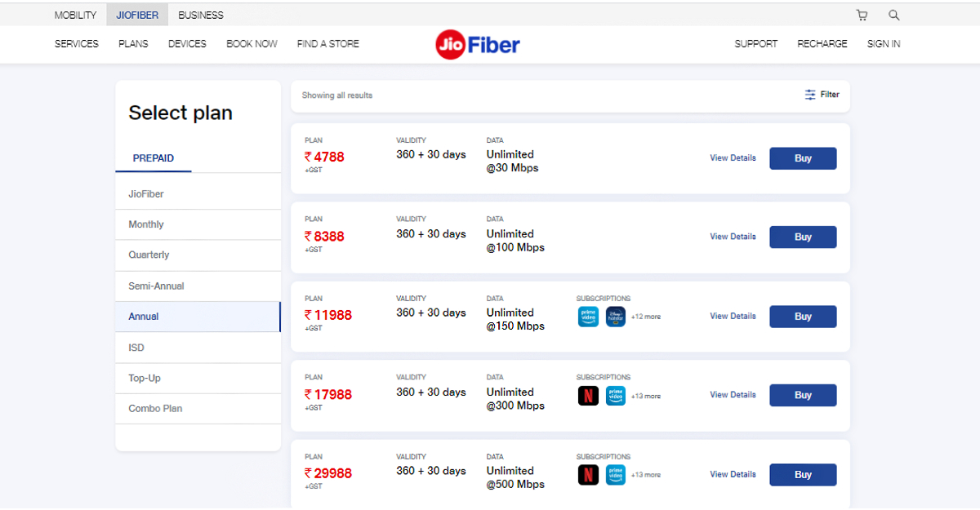
Task: Click the JioFiber logo
Action: tap(477, 44)
